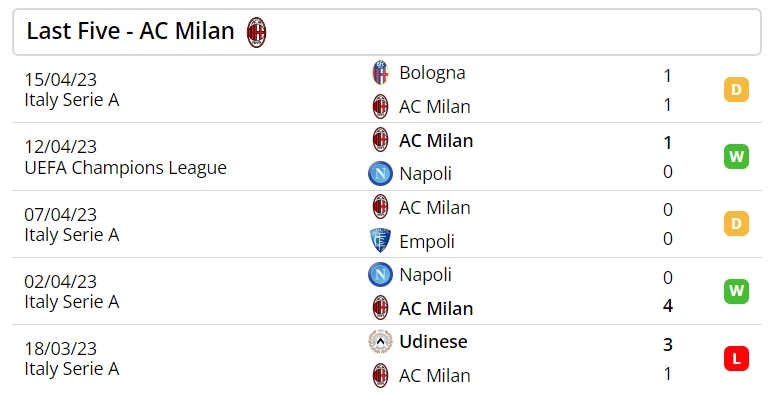Click the red loss badge for Udinese match
This screenshot has height=396, width=770.
click(x=736, y=358)
